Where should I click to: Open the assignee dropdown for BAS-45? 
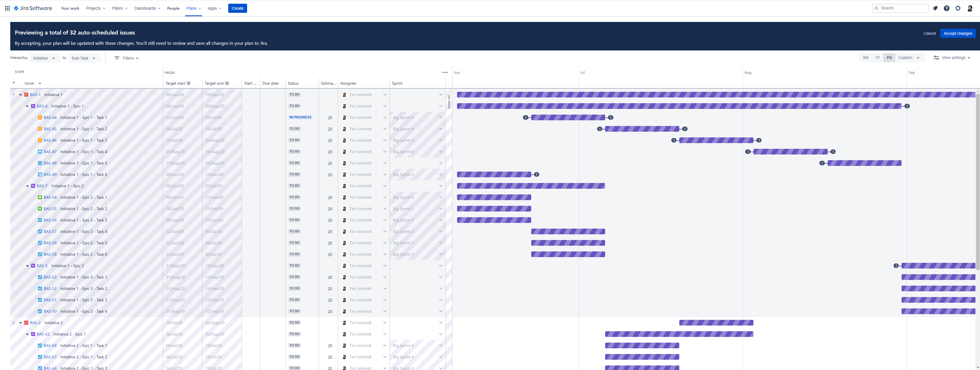[x=385, y=129]
